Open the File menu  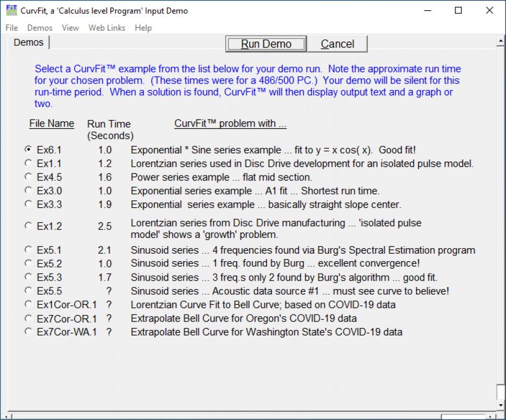point(12,28)
